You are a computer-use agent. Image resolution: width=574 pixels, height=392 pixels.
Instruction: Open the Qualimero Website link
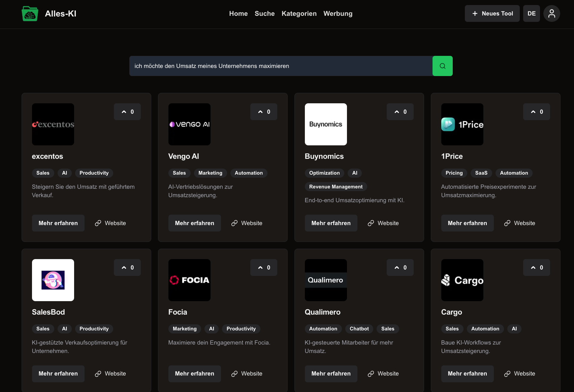coord(383,373)
